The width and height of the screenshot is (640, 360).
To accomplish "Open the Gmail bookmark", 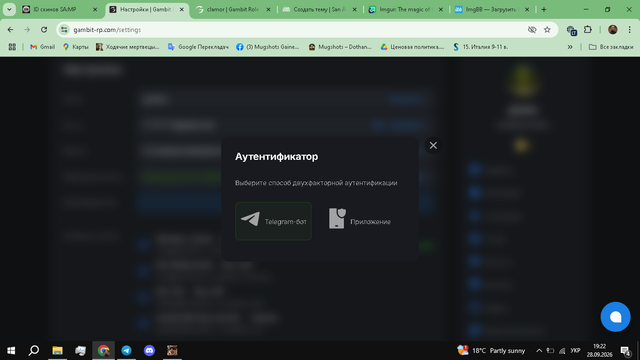I will (42, 47).
